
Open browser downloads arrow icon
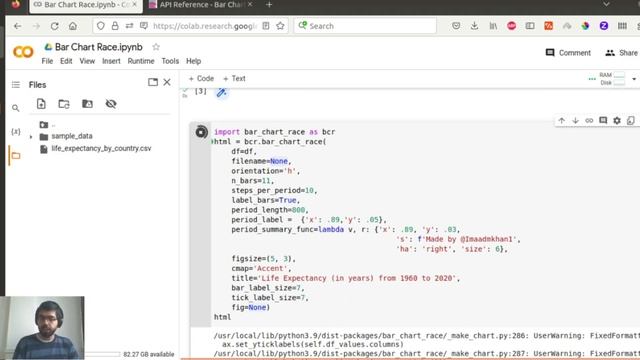[x=474, y=26]
